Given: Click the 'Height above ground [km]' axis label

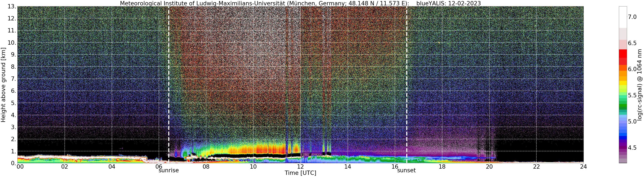Looking at the screenshot, I should click(3, 85).
